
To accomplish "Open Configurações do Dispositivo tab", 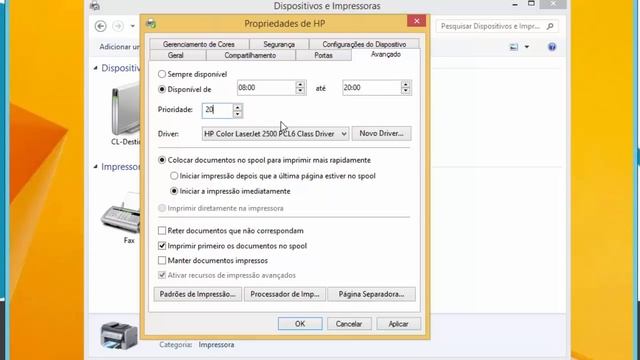I will pyautogui.click(x=364, y=44).
